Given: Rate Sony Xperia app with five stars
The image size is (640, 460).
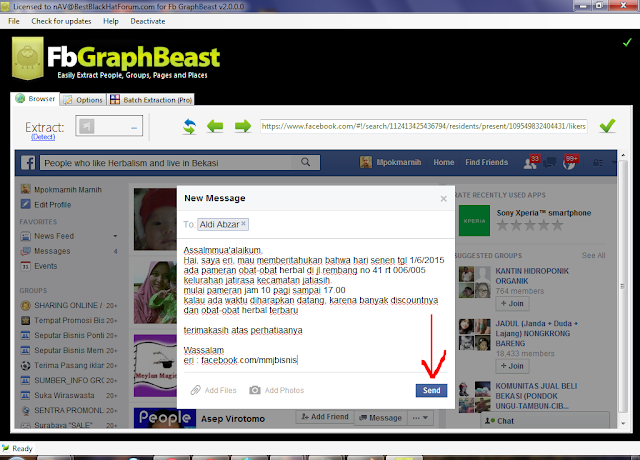Looking at the screenshot, I should point(557,225).
